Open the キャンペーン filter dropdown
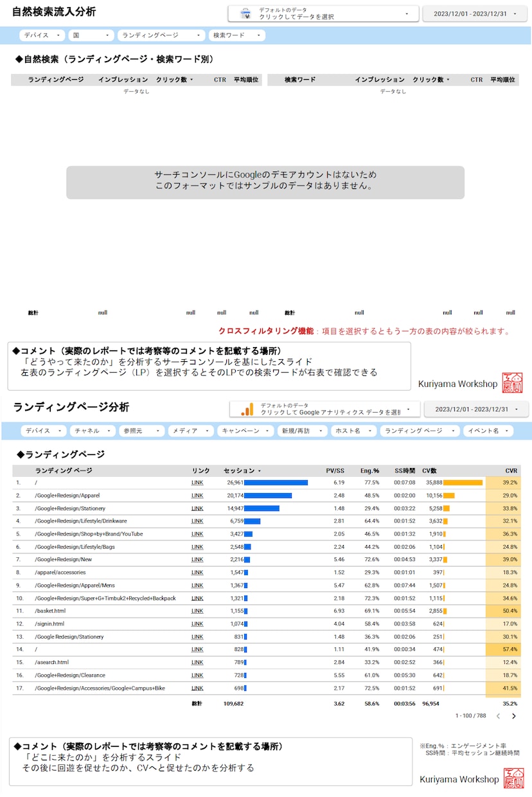532x797 pixels. point(245,431)
